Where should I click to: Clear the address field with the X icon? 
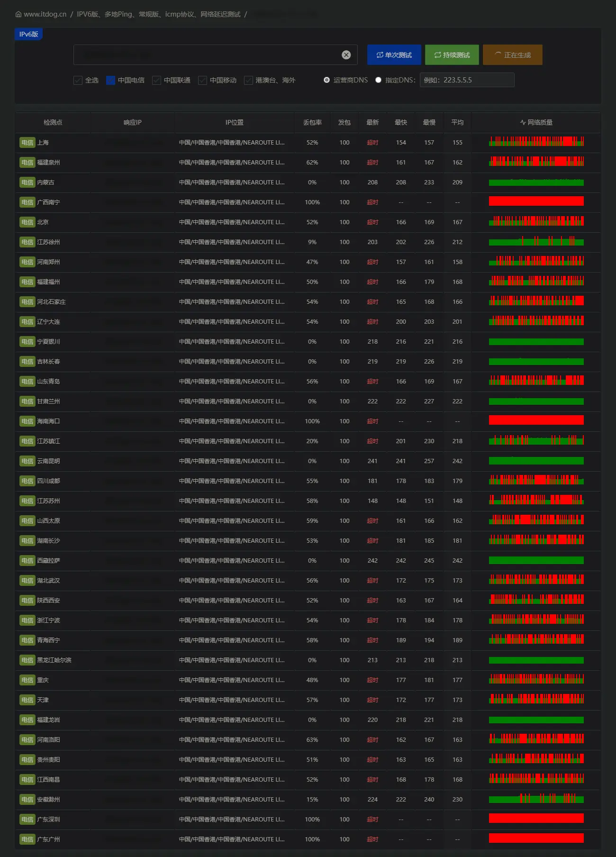(x=346, y=55)
